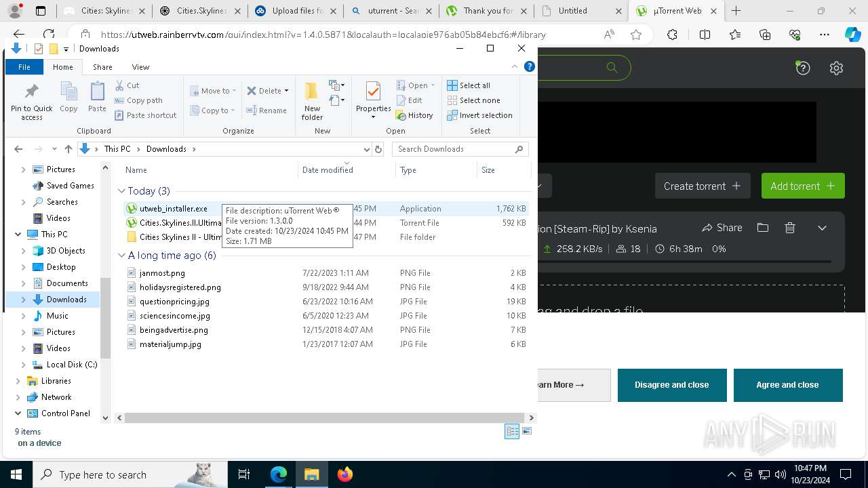Select utweb_installer.exe file
The image size is (868, 488).
coord(174,209)
